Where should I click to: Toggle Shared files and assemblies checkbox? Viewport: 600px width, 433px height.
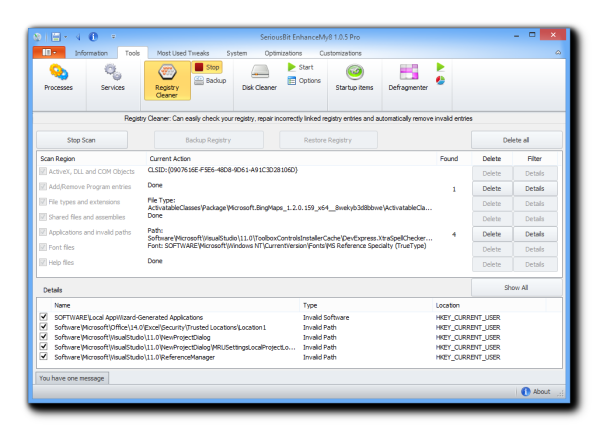click(x=43, y=217)
